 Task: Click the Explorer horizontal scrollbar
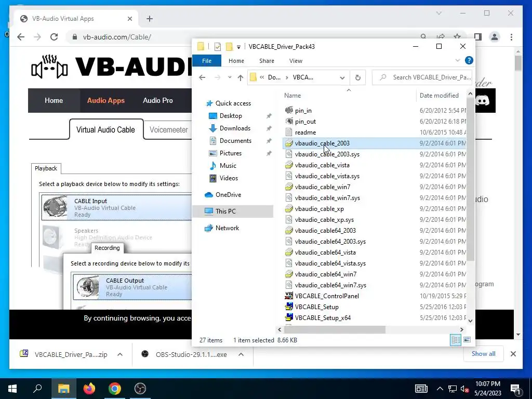tap(335, 329)
